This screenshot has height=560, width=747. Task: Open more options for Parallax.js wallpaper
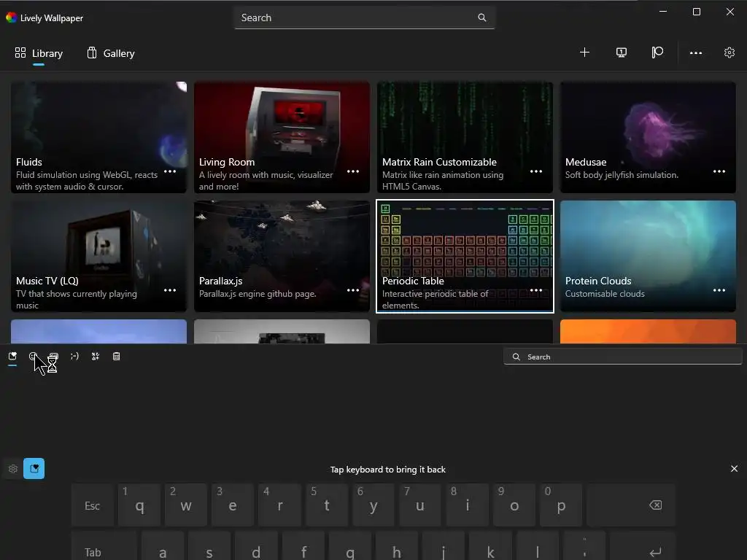(x=353, y=290)
